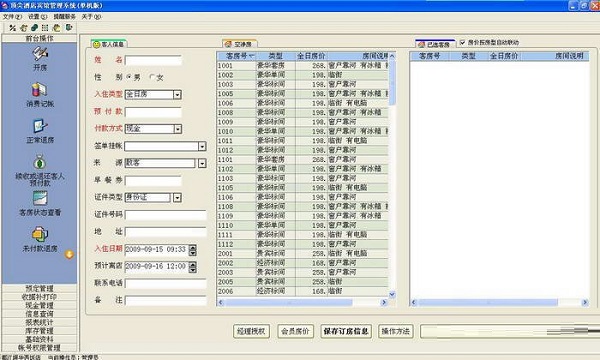The height and width of the screenshot is (360, 600).
Task: Click the 联系电话 phone input field
Action: pyautogui.click(x=166, y=283)
